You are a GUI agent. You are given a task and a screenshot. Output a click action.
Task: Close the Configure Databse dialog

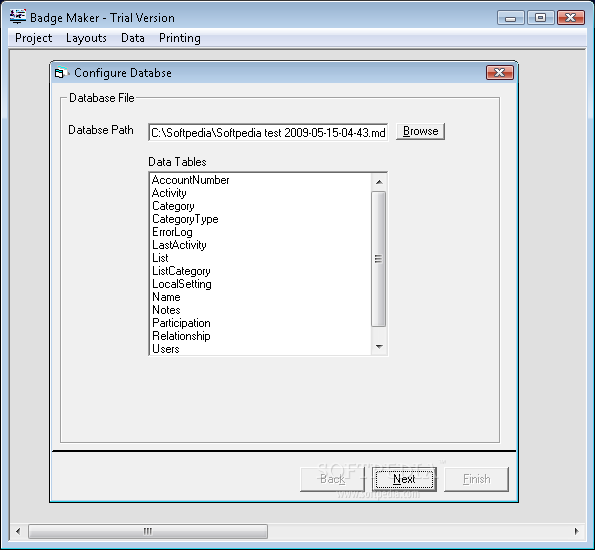499,72
